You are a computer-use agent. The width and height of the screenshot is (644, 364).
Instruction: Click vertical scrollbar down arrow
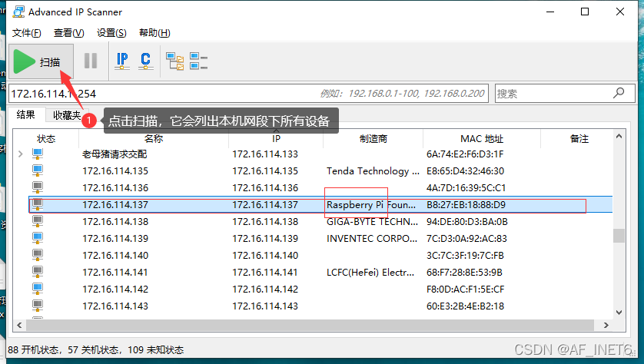point(619,313)
